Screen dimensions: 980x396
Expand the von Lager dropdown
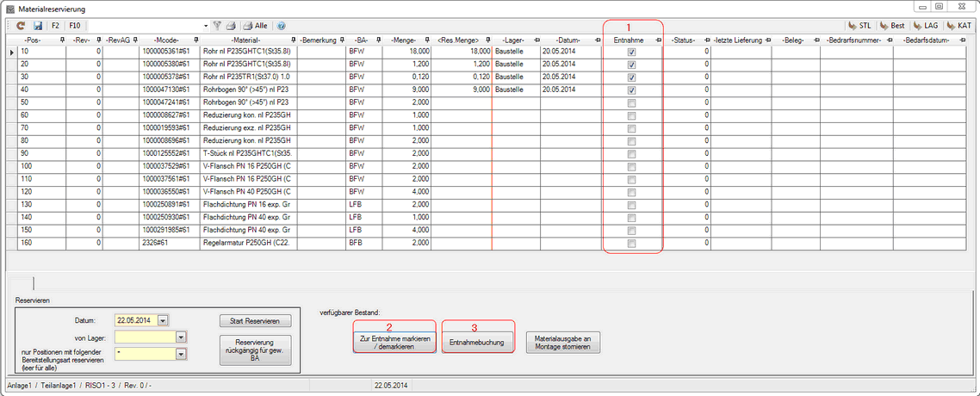pyautogui.click(x=181, y=337)
